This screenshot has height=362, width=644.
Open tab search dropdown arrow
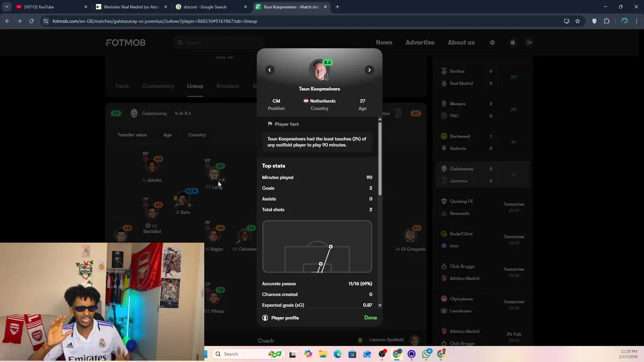[x=6, y=7]
